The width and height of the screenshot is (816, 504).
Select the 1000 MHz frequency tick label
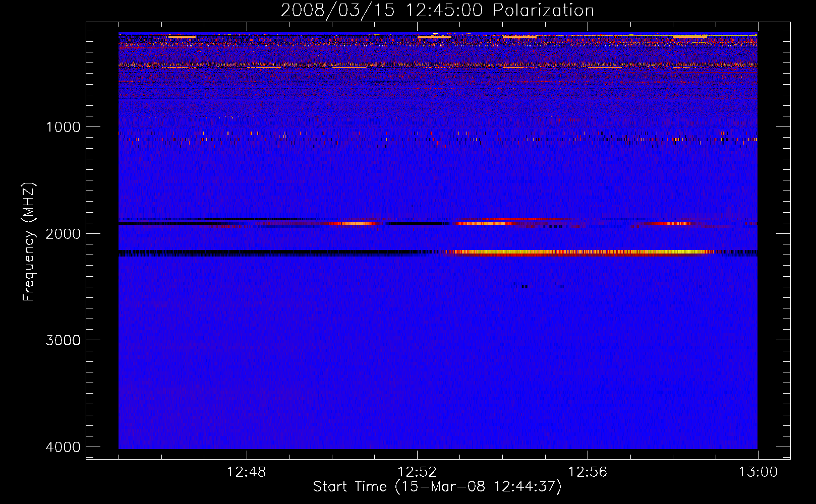coord(63,127)
